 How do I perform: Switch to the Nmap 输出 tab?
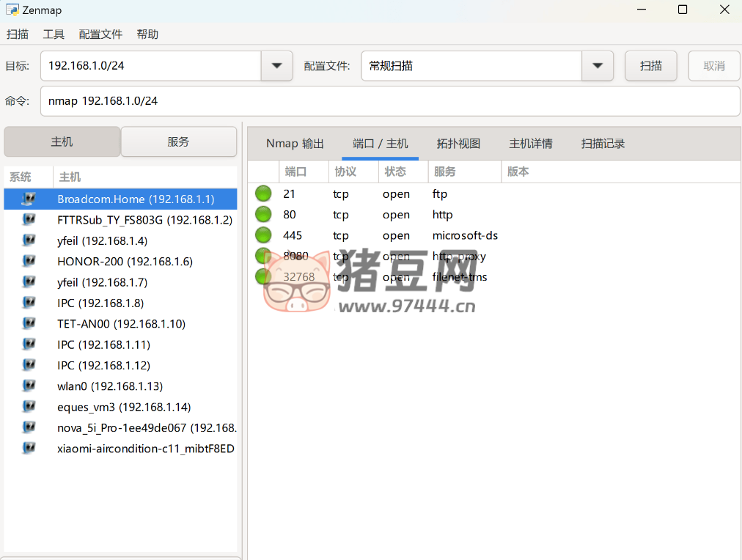click(x=295, y=144)
